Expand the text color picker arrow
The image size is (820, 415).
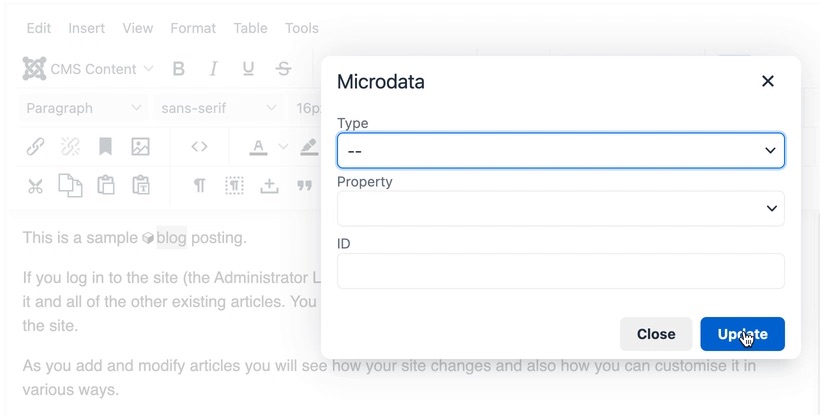(x=283, y=147)
